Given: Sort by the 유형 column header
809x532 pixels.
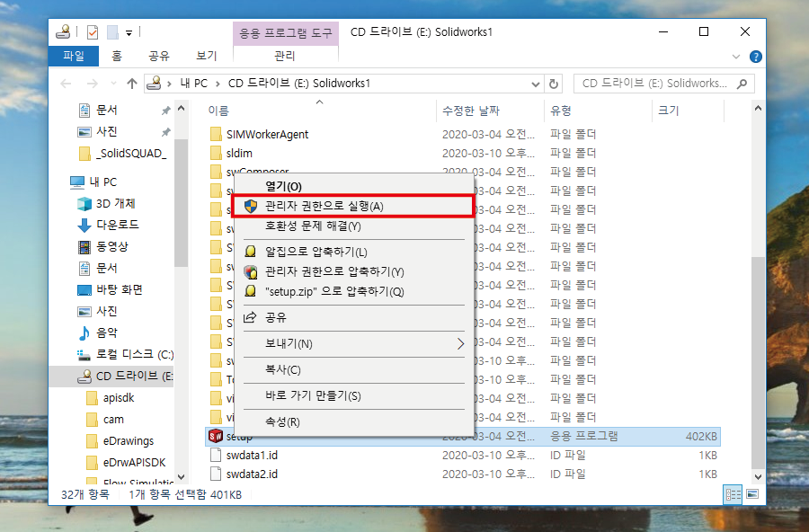Looking at the screenshot, I should (x=560, y=111).
